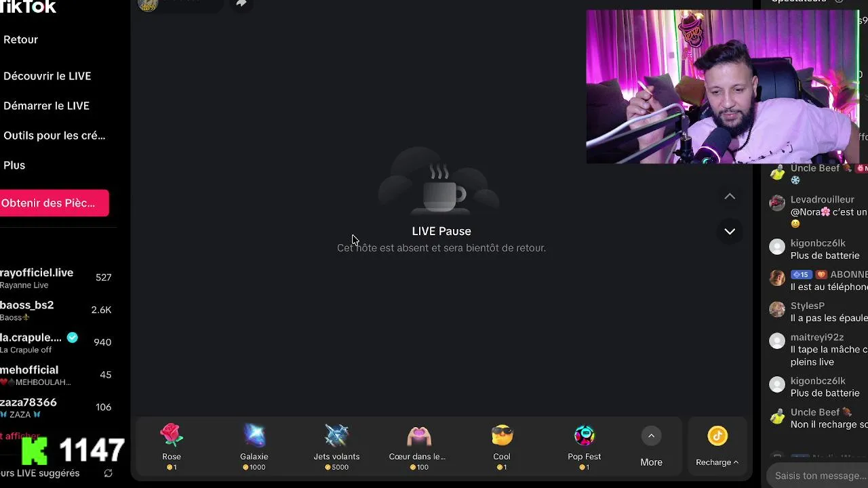The width and height of the screenshot is (868, 488).
Task: Click the webcam overlay video
Action: coord(722,87)
